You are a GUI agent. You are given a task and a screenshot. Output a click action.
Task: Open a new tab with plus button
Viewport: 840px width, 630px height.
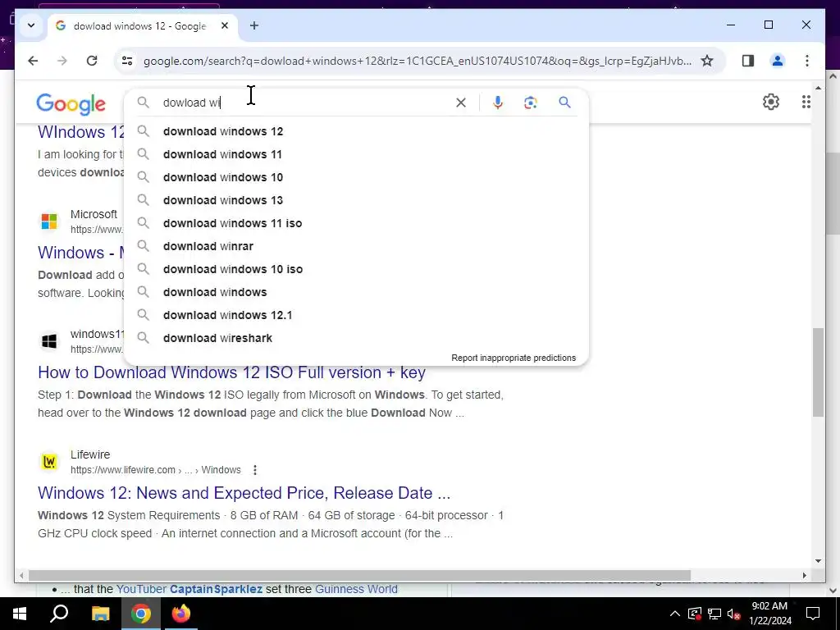tap(254, 25)
